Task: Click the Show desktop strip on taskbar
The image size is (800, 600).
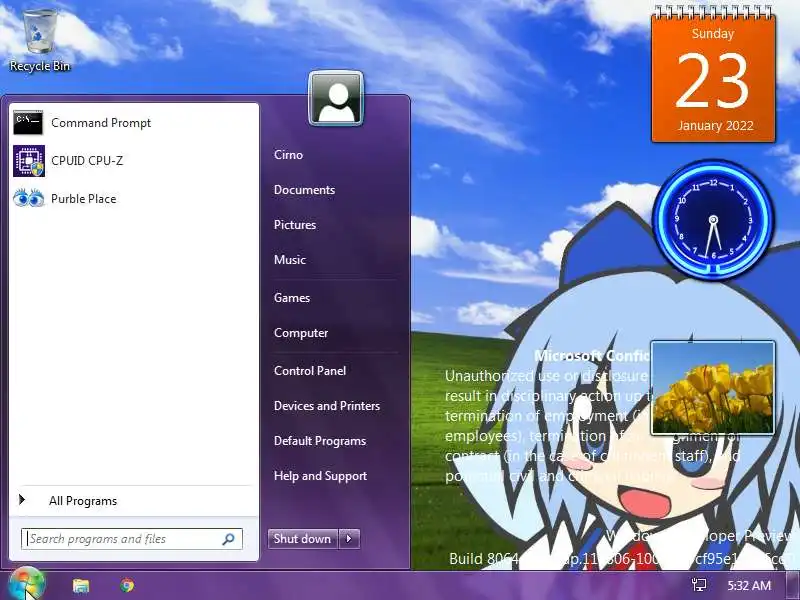Action: coord(793,585)
